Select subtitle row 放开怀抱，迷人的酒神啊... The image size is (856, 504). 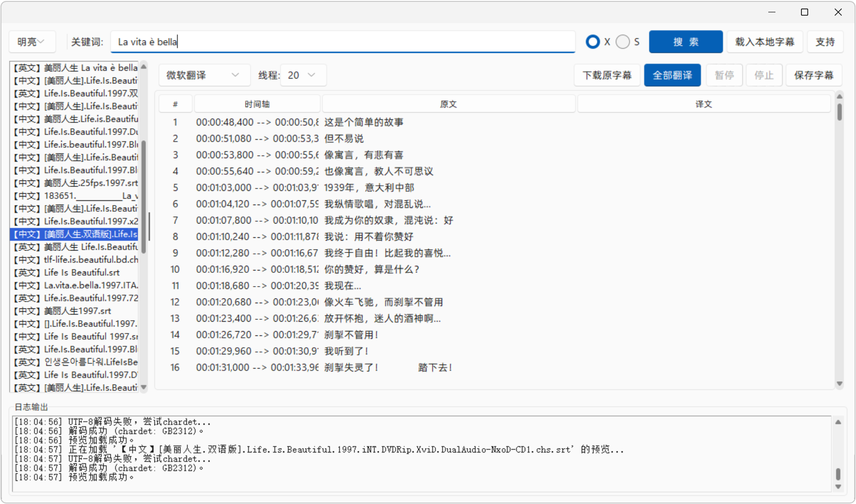[494, 318]
